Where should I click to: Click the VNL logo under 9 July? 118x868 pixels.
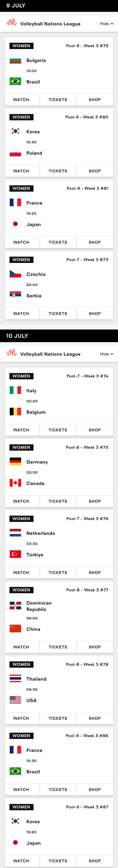[x=12, y=23]
